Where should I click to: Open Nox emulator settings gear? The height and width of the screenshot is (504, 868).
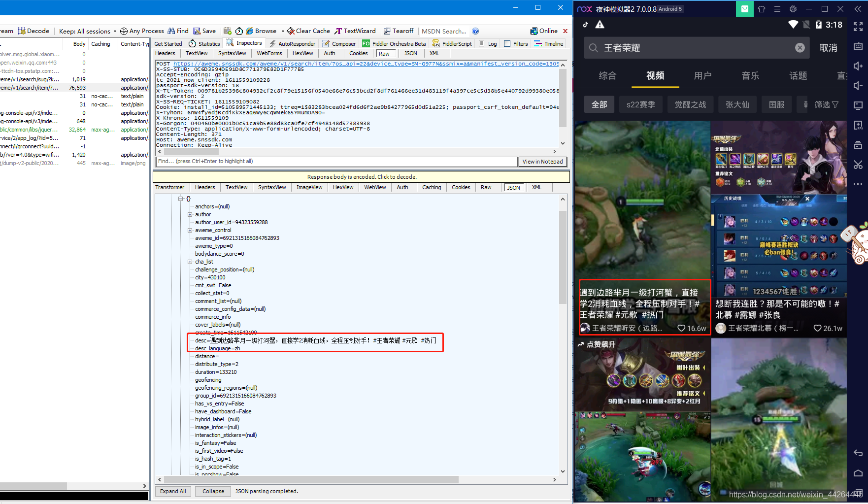[x=793, y=9]
